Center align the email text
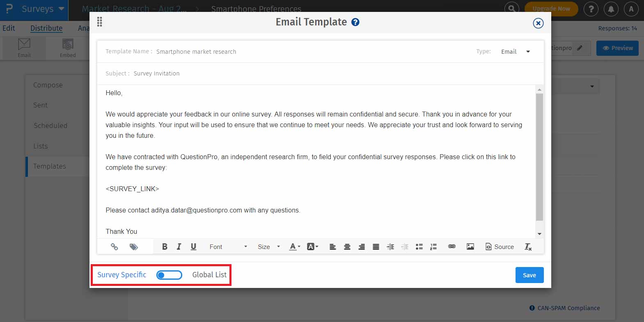Viewport: 644px width, 322px height. pos(347,247)
